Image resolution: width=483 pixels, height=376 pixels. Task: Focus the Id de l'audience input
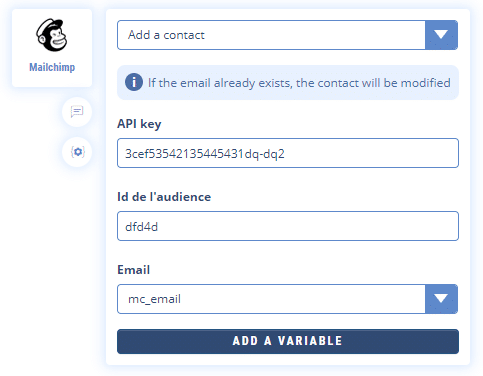pos(288,226)
